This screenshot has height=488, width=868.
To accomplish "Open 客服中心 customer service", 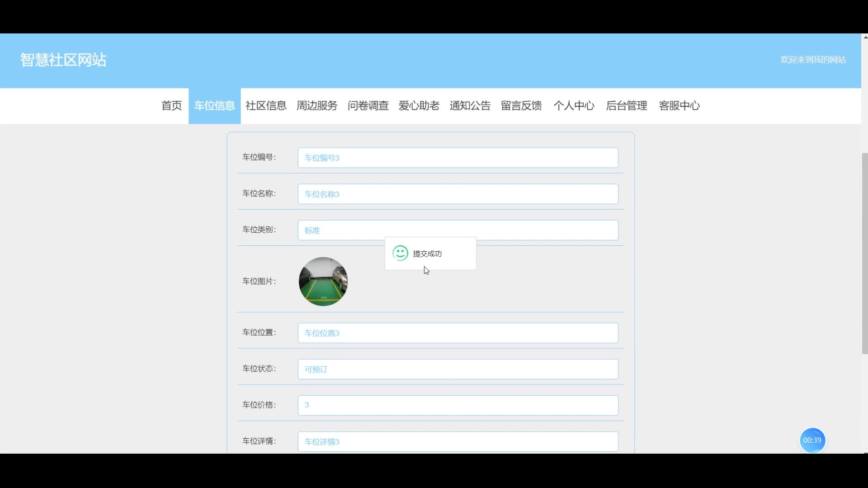I will click(679, 106).
